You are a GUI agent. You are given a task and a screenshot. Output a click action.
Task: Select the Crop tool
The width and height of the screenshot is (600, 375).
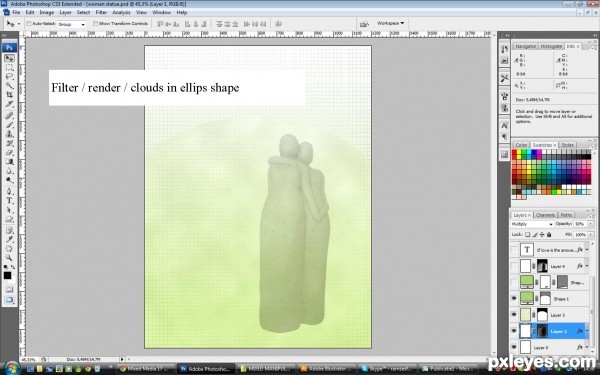click(10, 95)
